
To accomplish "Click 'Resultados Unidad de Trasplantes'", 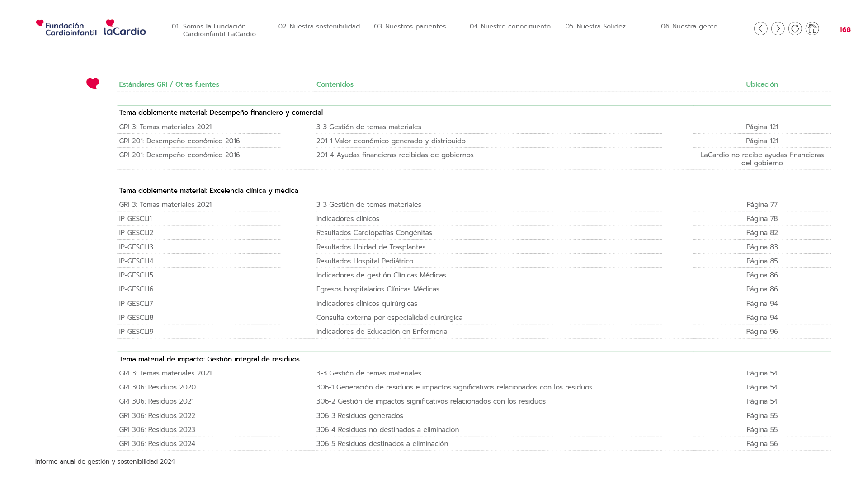I will [x=371, y=247].
